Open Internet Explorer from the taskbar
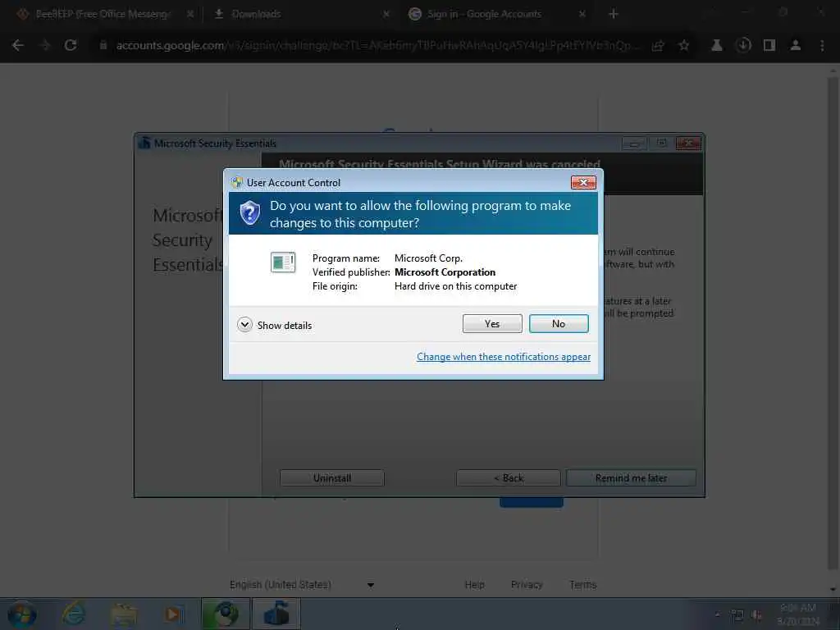Viewport: 840px width, 630px height. click(73, 614)
